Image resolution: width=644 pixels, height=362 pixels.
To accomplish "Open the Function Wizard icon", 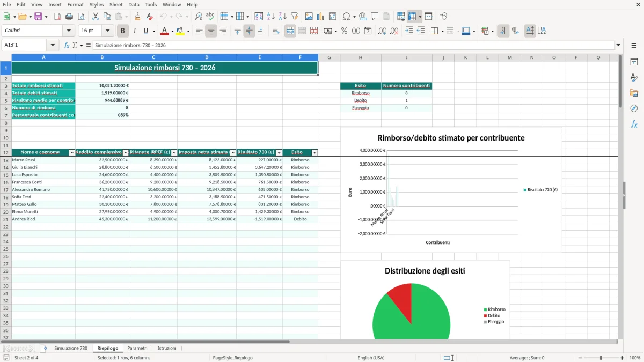I will click(67, 45).
